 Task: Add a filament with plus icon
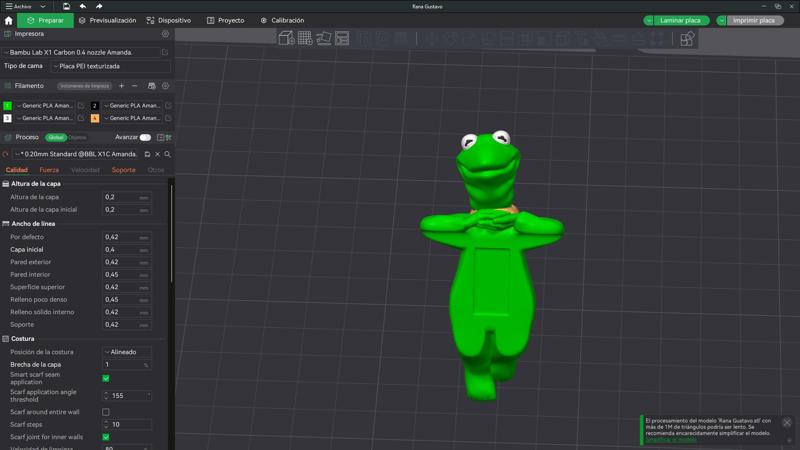click(x=121, y=86)
